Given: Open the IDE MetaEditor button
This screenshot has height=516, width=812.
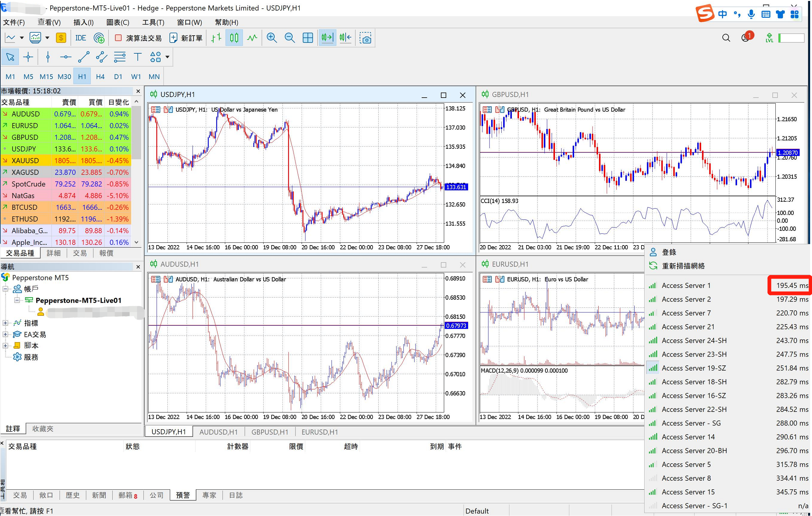Looking at the screenshot, I should click(80, 38).
